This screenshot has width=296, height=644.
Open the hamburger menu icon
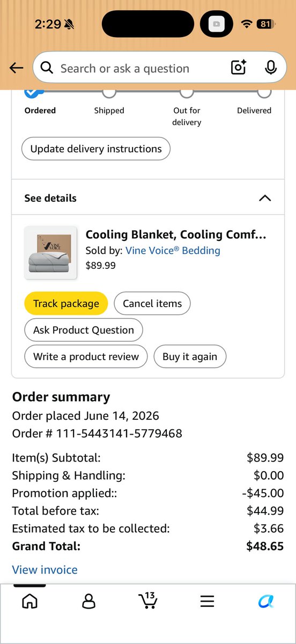tap(207, 601)
